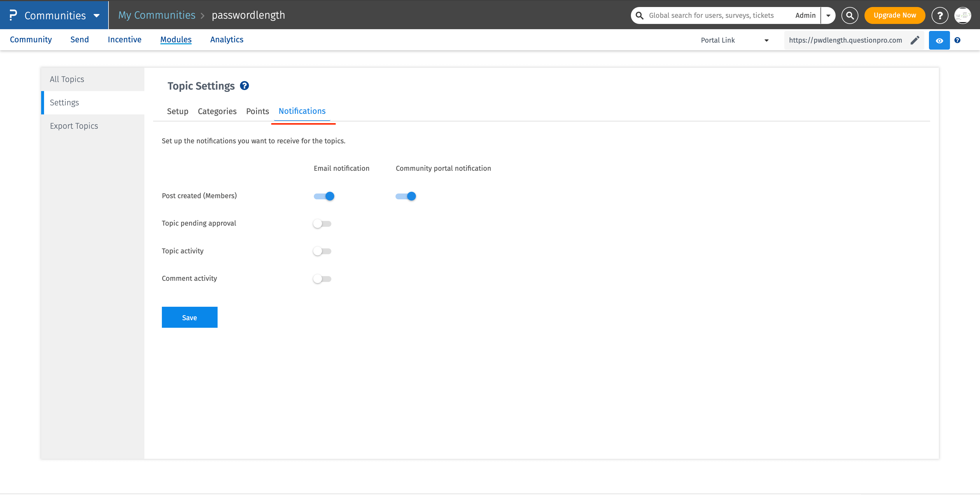The width and height of the screenshot is (980, 495).
Task: Open the question mark help icon near the eye preview
Action: pyautogui.click(x=958, y=40)
